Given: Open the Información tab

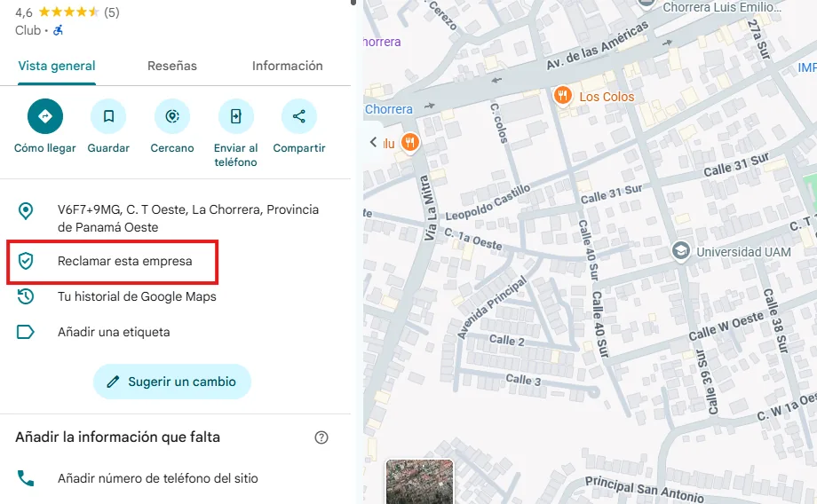Looking at the screenshot, I should coord(288,66).
